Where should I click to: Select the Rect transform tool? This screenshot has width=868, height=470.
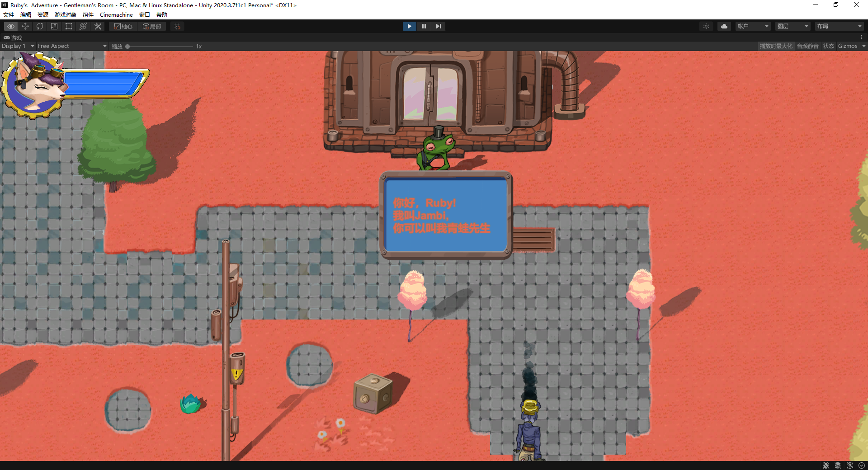(x=68, y=26)
